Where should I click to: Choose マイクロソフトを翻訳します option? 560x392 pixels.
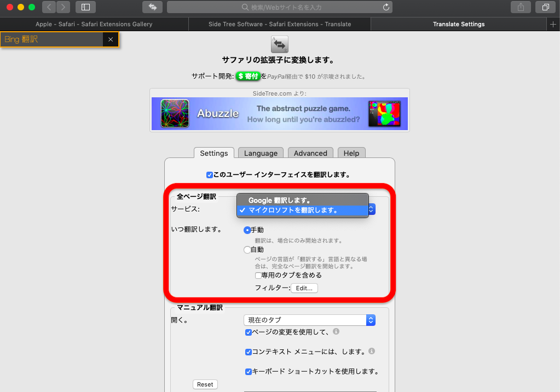click(303, 210)
